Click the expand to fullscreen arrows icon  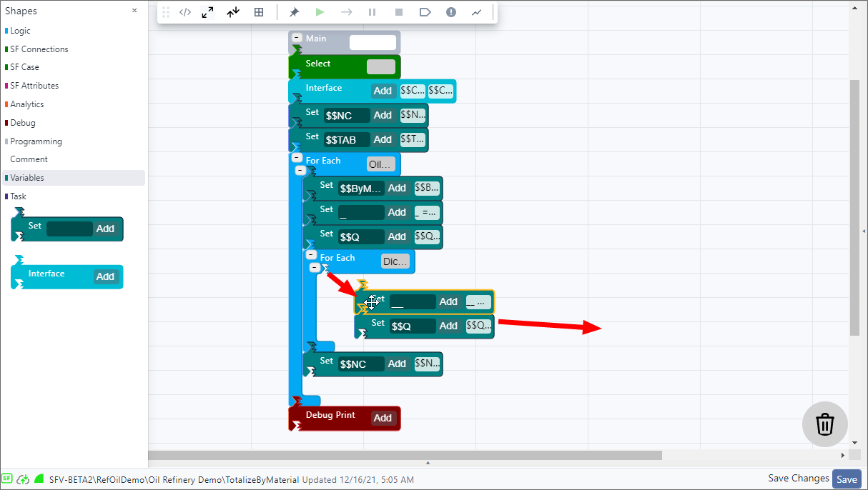pos(207,12)
